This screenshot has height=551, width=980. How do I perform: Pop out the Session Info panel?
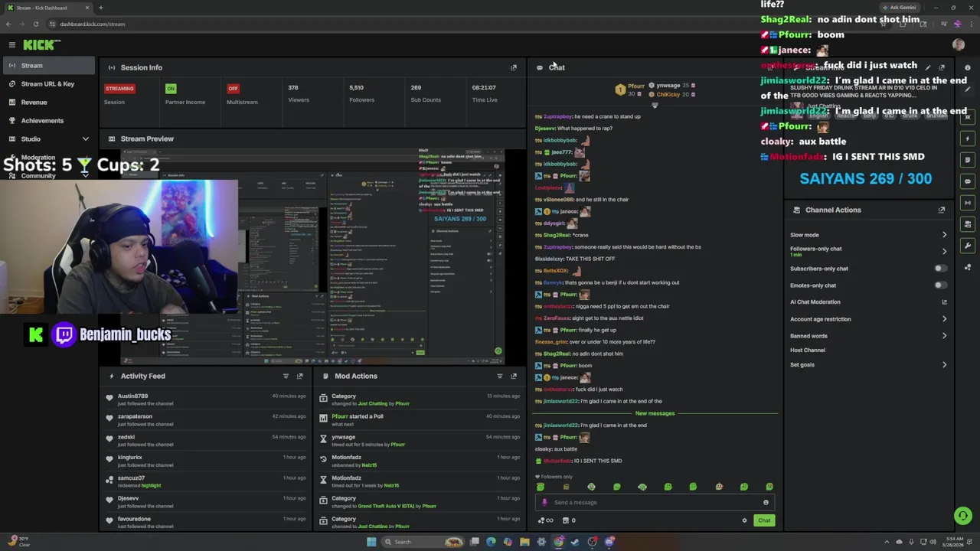pos(514,67)
